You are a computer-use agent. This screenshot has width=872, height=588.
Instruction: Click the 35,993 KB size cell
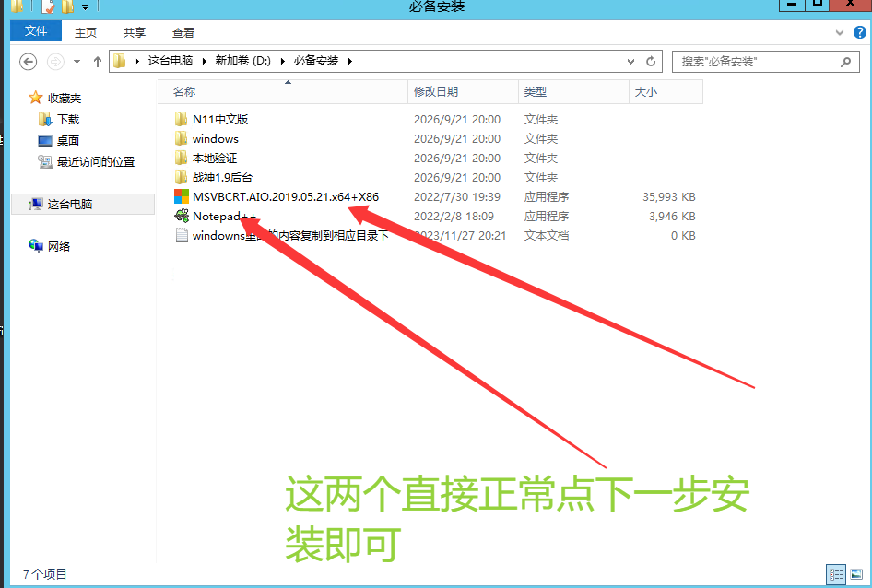pos(669,197)
